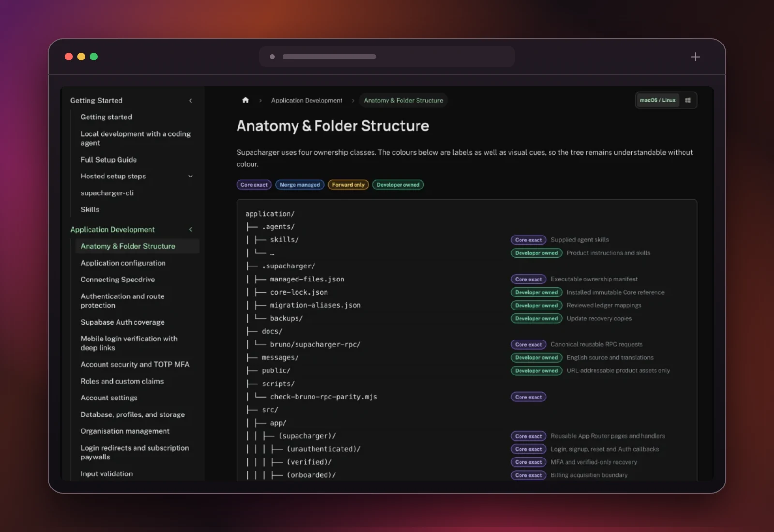Open Database, profiles, and storage page
This screenshot has width=774, height=532.
pyautogui.click(x=133, y=414)
